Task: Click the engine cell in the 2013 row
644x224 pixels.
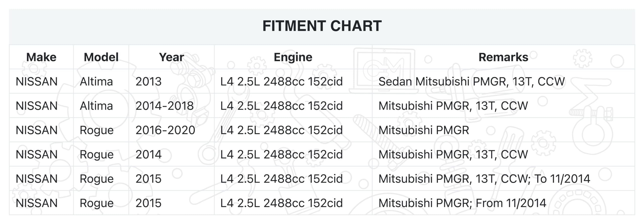Action: click(x=281, y=82)
